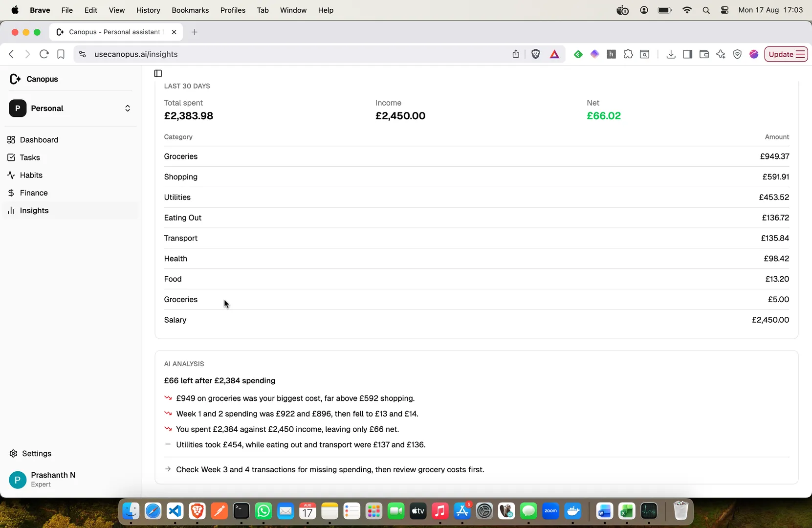Viewport: 812px width, 528px height.
Task: Click the Transport amount £135.84
Action: (775, 238)
